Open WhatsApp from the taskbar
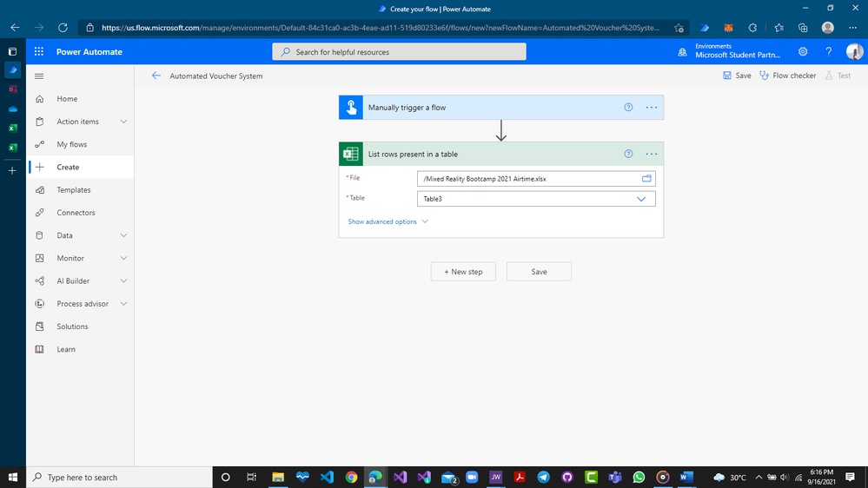Viewport: 868px width, 488px height. click(x=639, y=477)
